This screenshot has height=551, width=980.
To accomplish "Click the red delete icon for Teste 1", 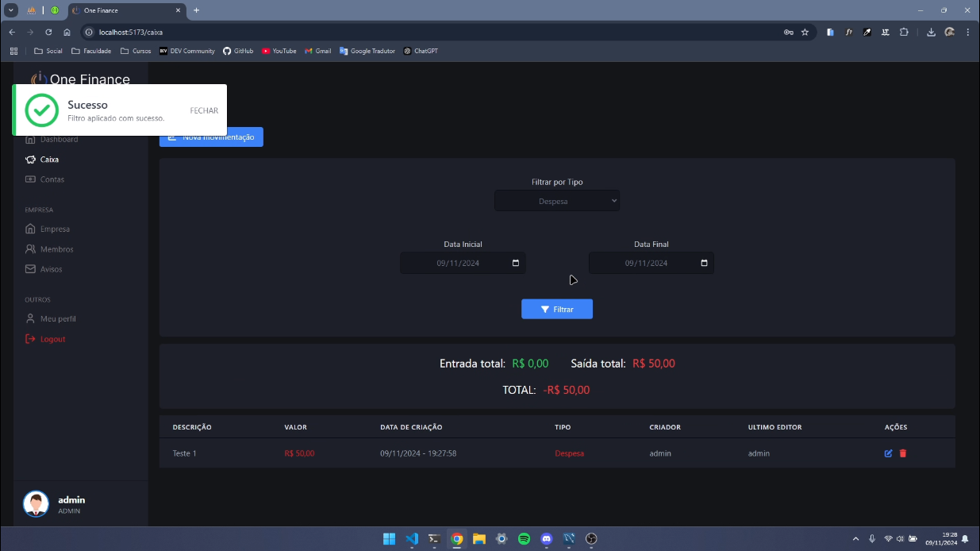I will coord(903,453).
